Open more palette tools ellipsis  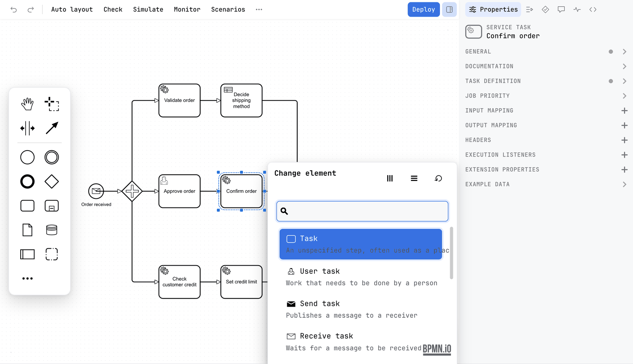click(x=27, y=279)
